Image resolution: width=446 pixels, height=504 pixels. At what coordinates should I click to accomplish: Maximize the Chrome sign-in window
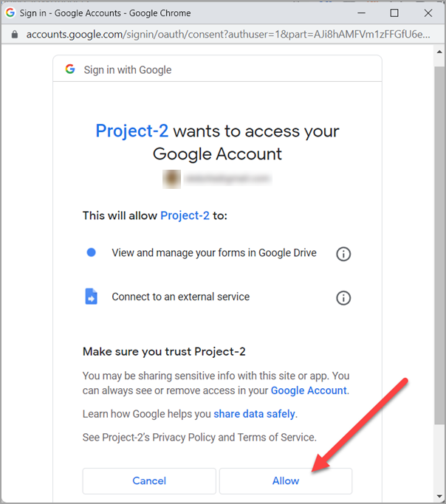[394, 13]
